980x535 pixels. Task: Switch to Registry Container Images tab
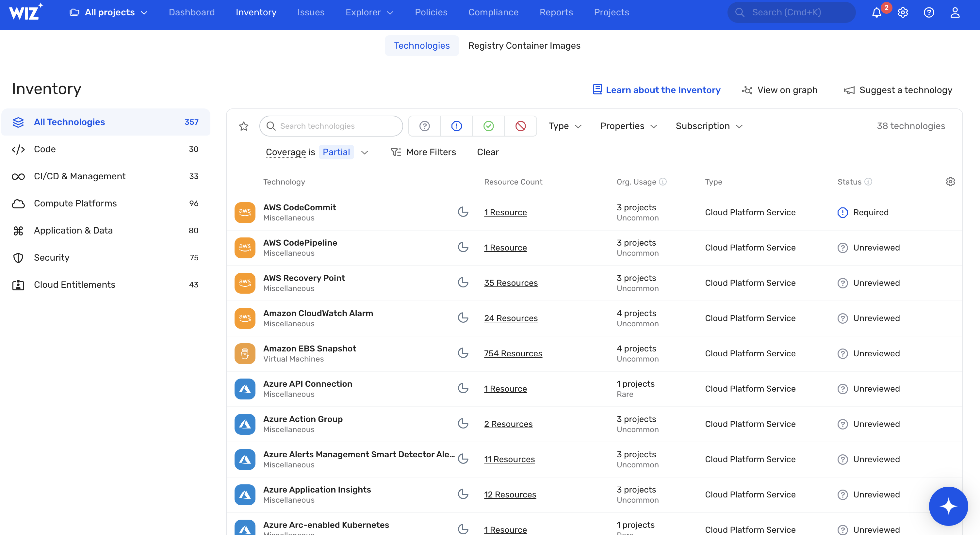524,46
